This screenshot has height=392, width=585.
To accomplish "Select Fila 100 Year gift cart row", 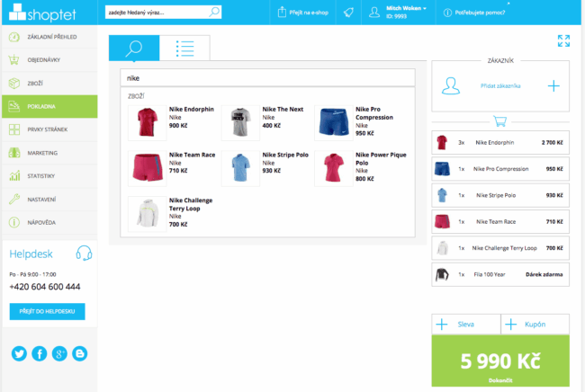I will click(x=500, y=274).
